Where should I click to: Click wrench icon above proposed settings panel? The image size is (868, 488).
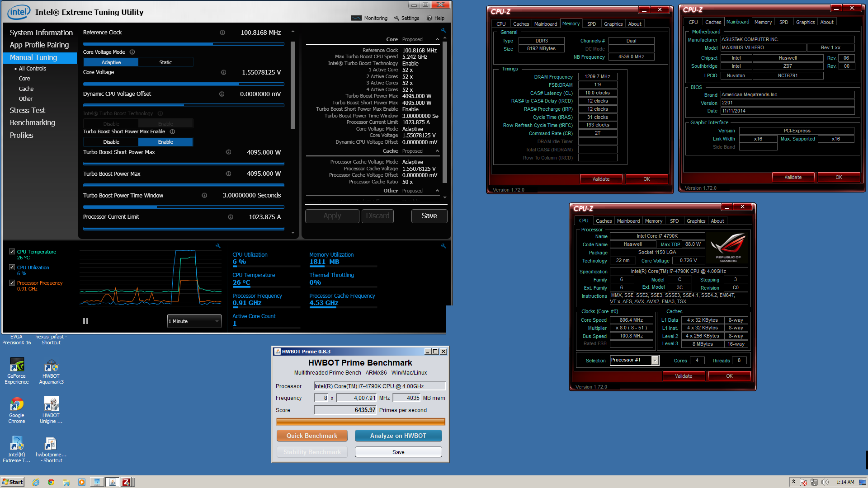[443, 31]
